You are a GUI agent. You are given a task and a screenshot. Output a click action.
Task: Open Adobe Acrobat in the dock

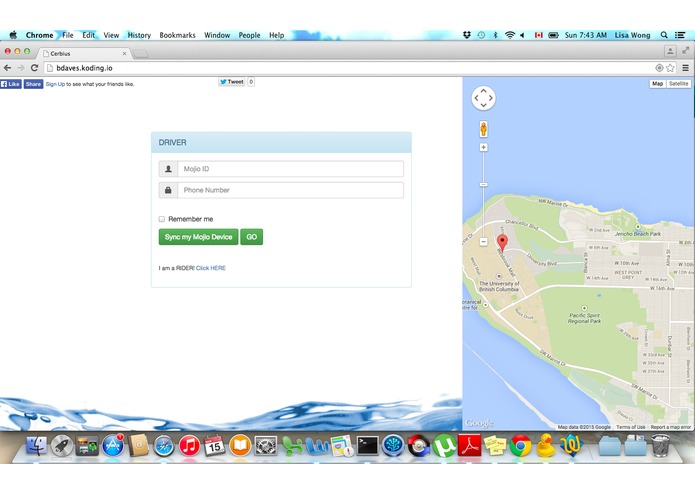(469, 445)
